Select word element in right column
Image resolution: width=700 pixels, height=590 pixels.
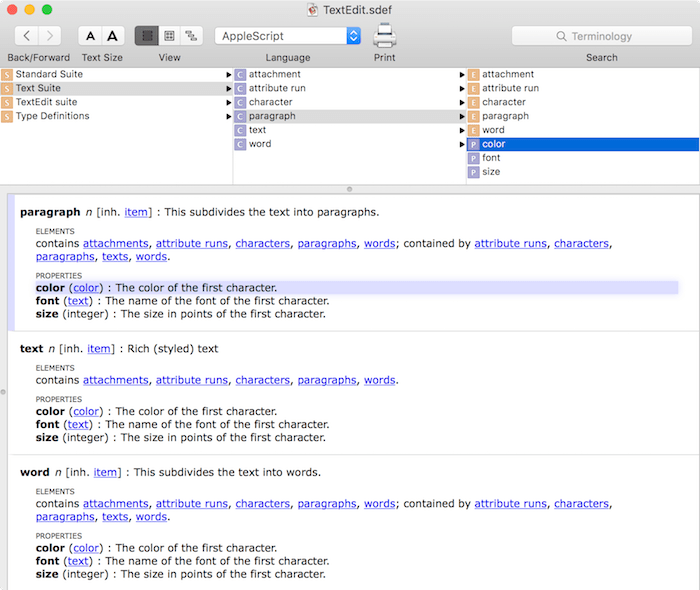[583, 130]
